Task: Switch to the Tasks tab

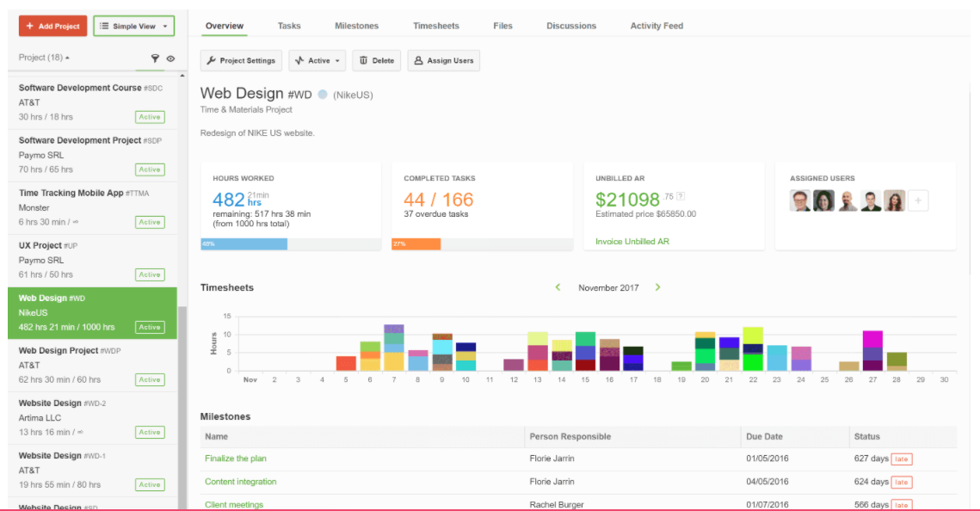Action: click(x=289, y=26)
